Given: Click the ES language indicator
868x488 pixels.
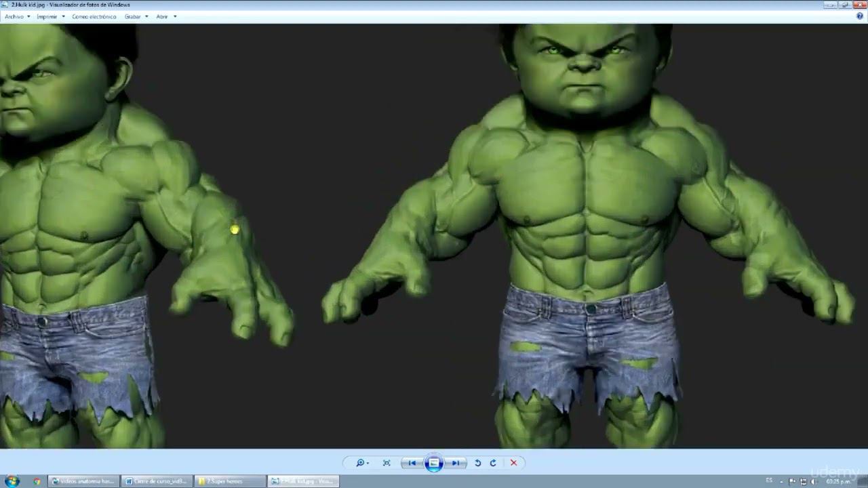Looking at the screenshot, I should point(769,481).
